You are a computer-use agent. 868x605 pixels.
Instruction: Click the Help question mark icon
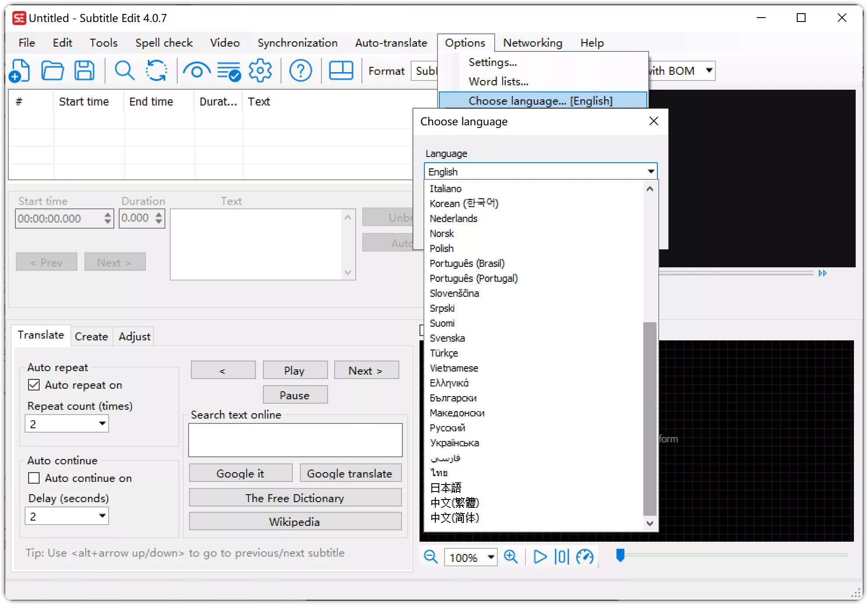click(x=301, y=71)
